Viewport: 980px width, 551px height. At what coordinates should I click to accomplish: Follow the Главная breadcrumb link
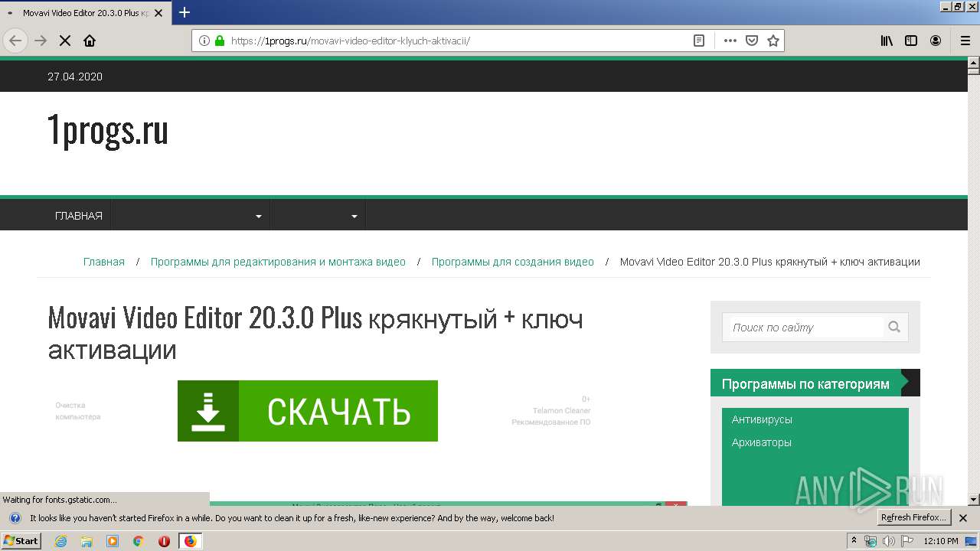click(x=104, y=262)
